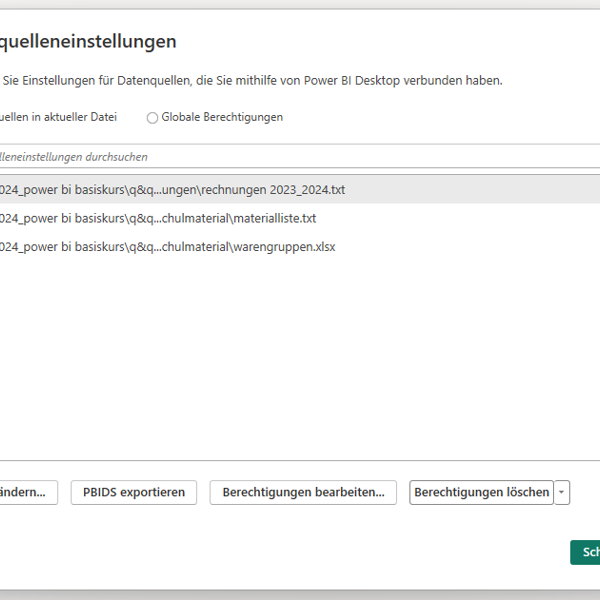The height and width of the screenshot is (600, 600).
Task: Click the Berechtigungen löschen button
Action: pos(481,492)
